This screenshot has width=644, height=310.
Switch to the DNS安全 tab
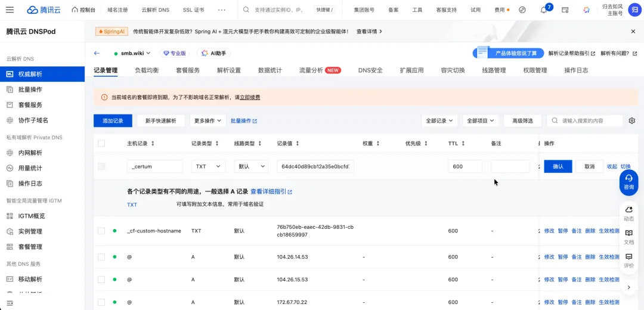[370, 70]
